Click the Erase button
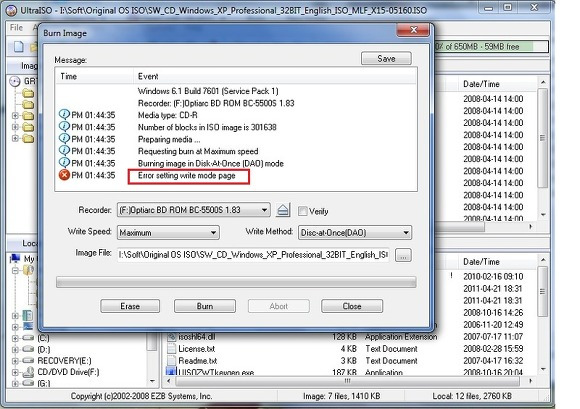580x409 pixels. (x=130, y=306)
